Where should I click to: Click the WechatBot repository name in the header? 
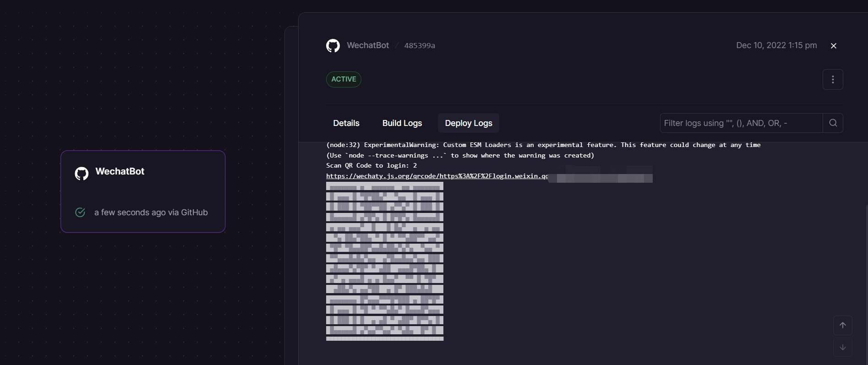[368, 45]
